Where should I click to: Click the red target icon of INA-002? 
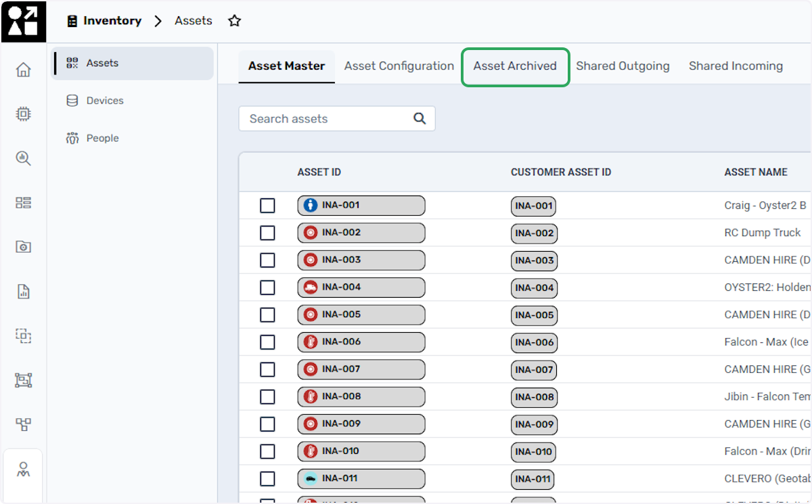(x=311, y=233)
